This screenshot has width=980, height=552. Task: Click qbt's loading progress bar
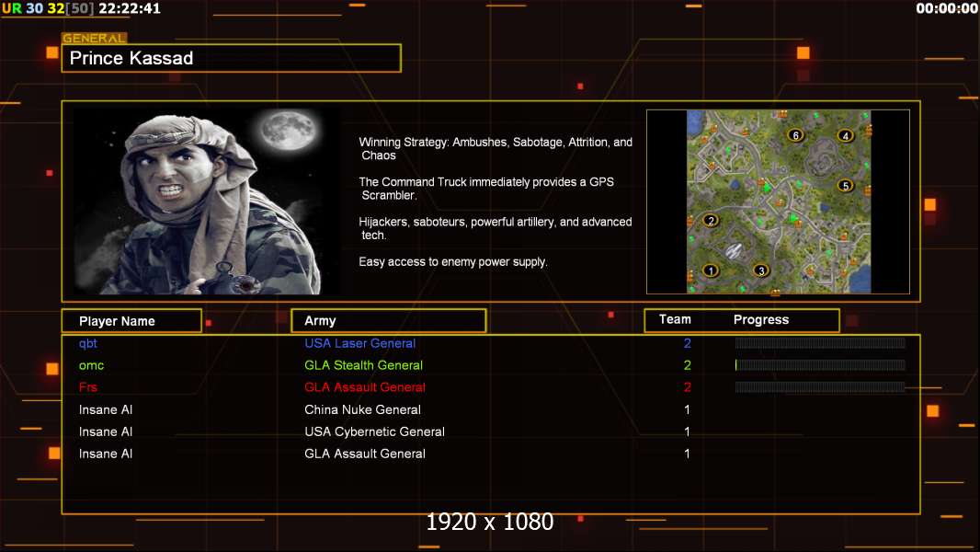[820, 342]
